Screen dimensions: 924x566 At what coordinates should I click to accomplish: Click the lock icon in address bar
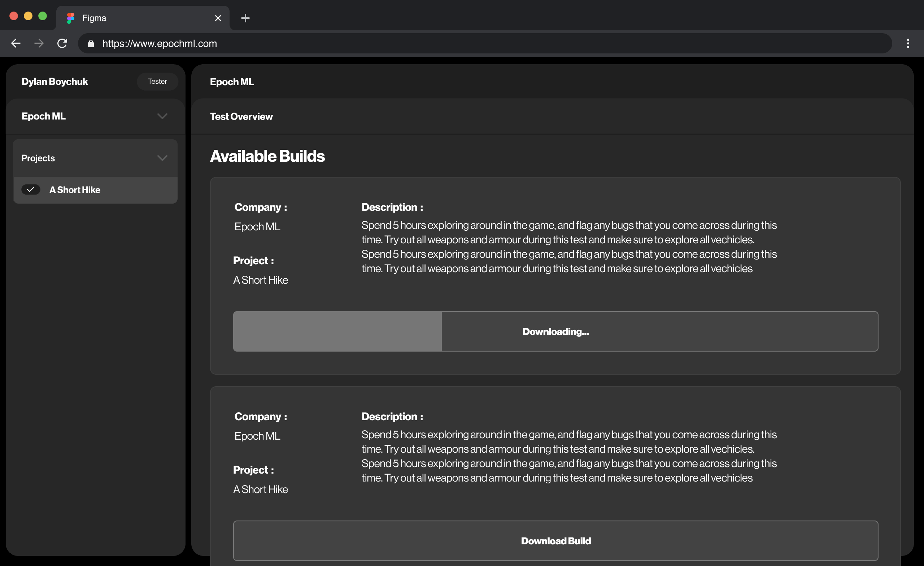pyautogui.click(x=91, y=44)
